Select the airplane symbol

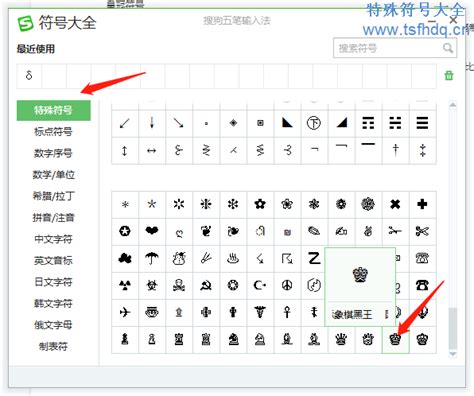tap(125, 312)
